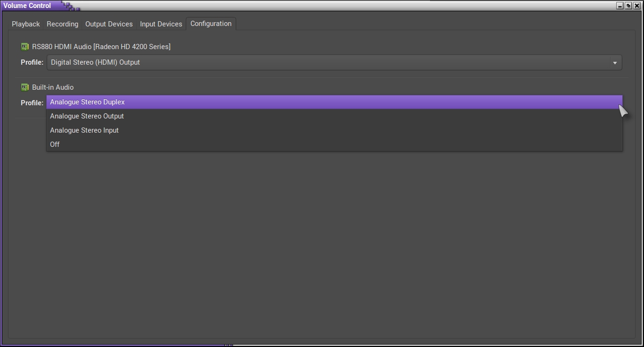Image resolution: width=644 pixels, height=347 pixels.
Task: Click the Built-in Audio sound card icon
Action: point(25,87)
